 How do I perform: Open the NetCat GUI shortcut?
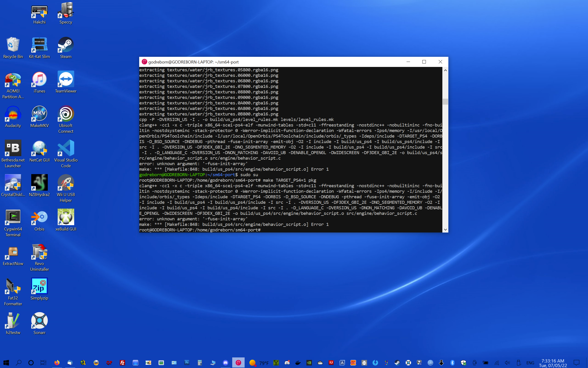(x=39, y=152)
